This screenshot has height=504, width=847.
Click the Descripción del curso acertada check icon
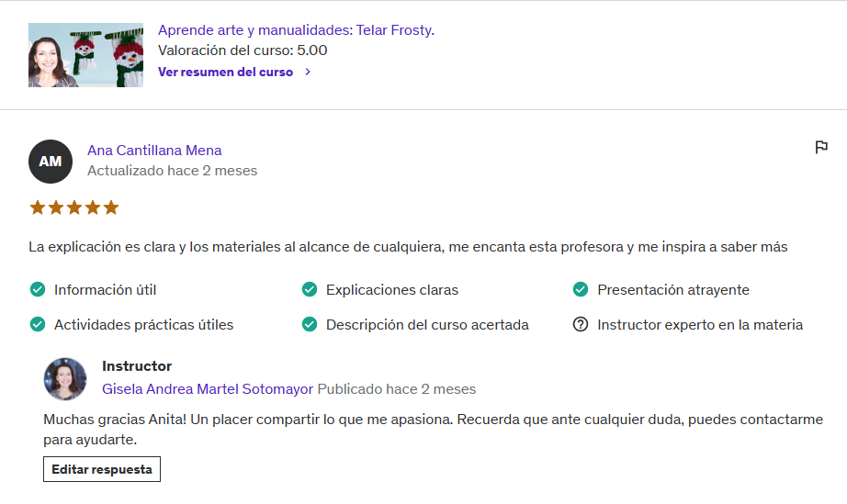310,324
